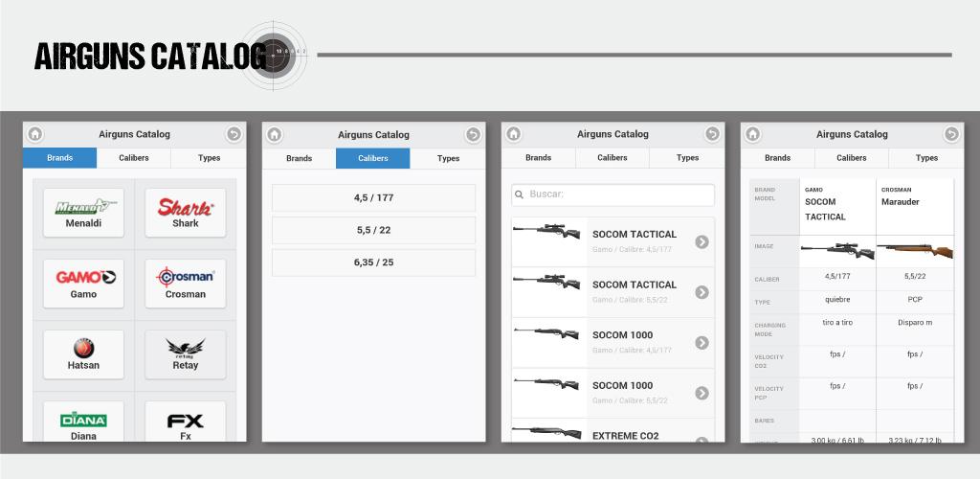The width and height of the screenshot is (980, 479).
Task: Switch to Calibers tab in search list screen
Action: [x=612, y=157]
